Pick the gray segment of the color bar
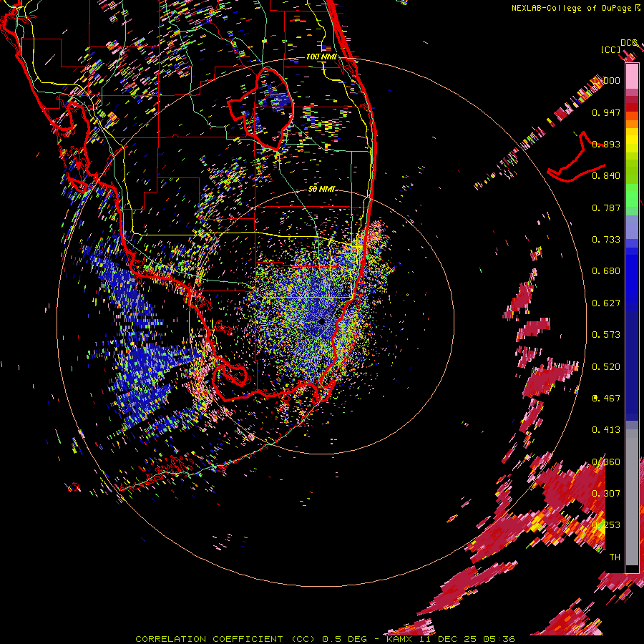This screenshot has width=644, height=644. pyautogui.click(x=632, y=497)
